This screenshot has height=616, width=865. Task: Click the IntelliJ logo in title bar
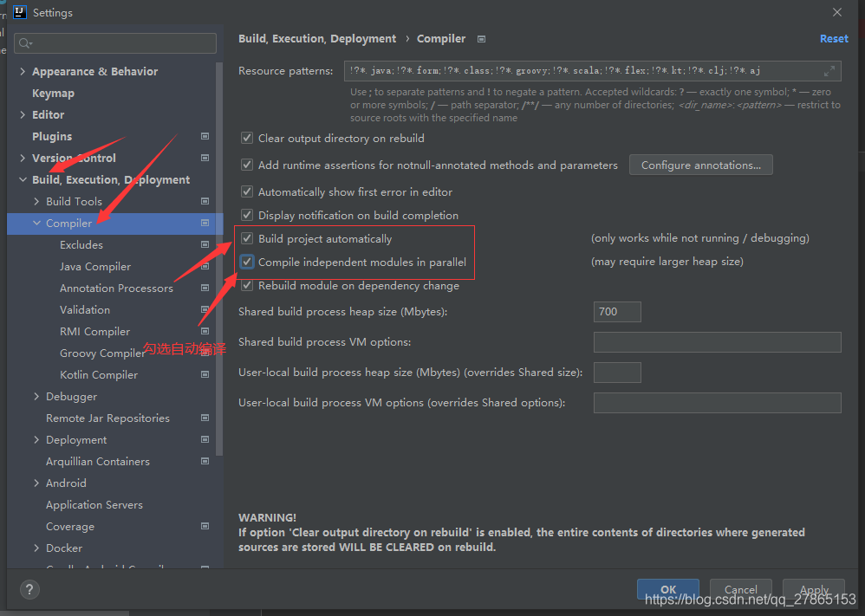(20, 12)
